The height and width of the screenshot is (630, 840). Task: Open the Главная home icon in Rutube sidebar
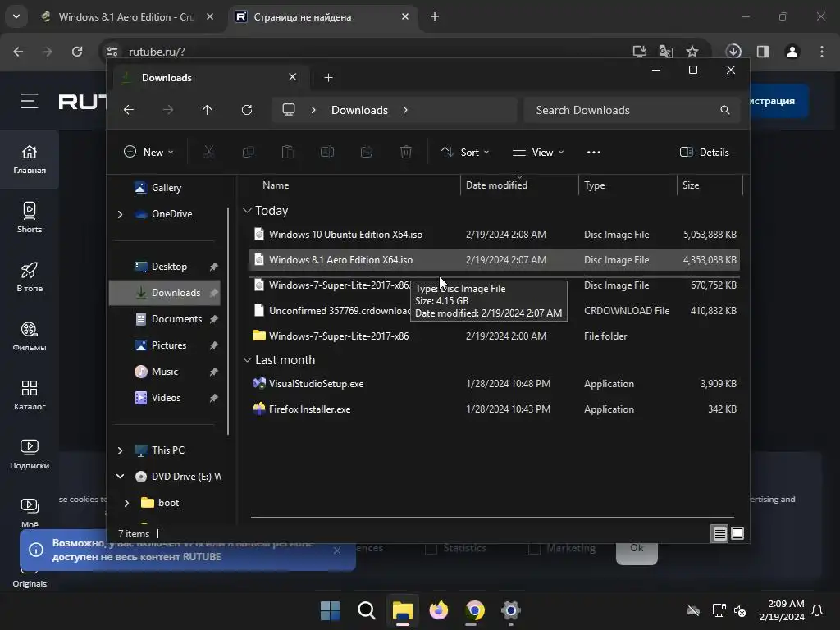[30, 160]
